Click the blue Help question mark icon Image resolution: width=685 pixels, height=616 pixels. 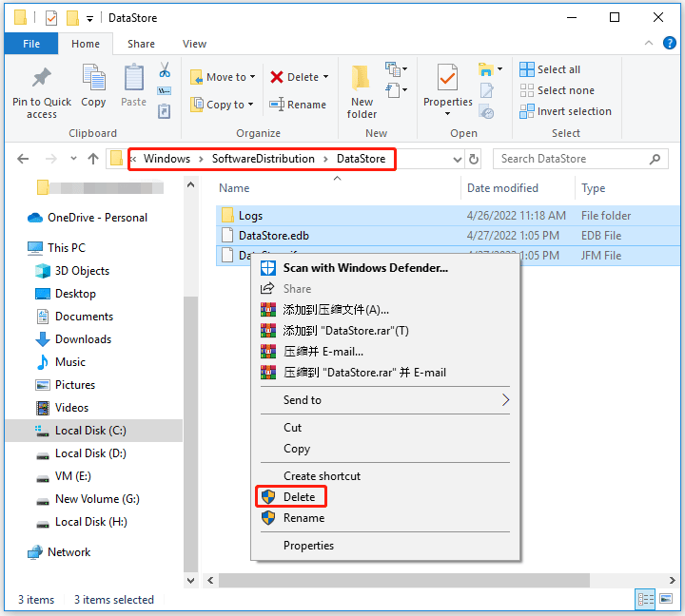click(x=669, y=43)
